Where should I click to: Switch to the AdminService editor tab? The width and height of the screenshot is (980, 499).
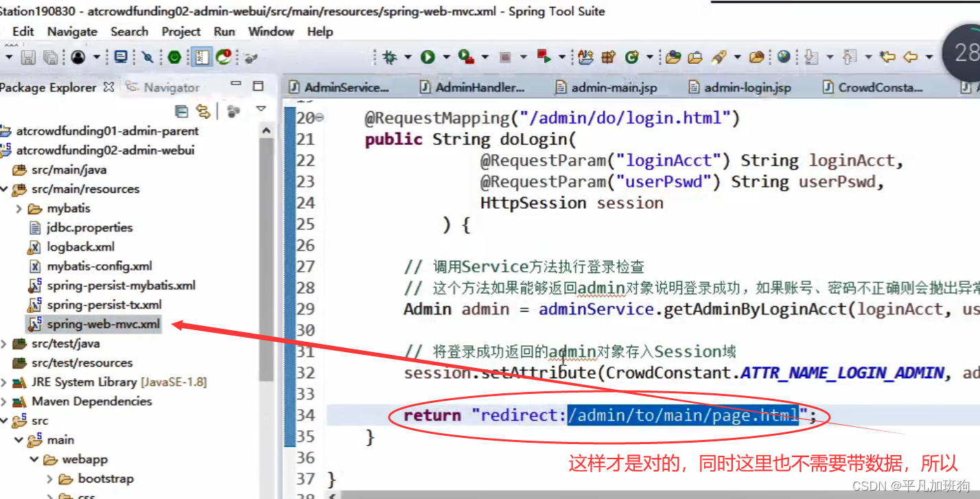point(339,87)
